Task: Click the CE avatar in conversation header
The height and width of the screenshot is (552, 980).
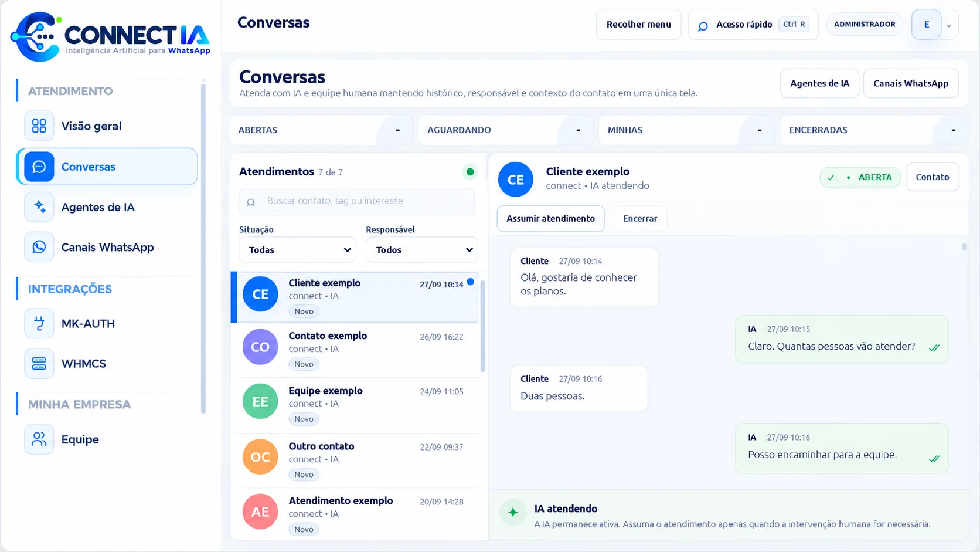Action: [x=516, y=180]
